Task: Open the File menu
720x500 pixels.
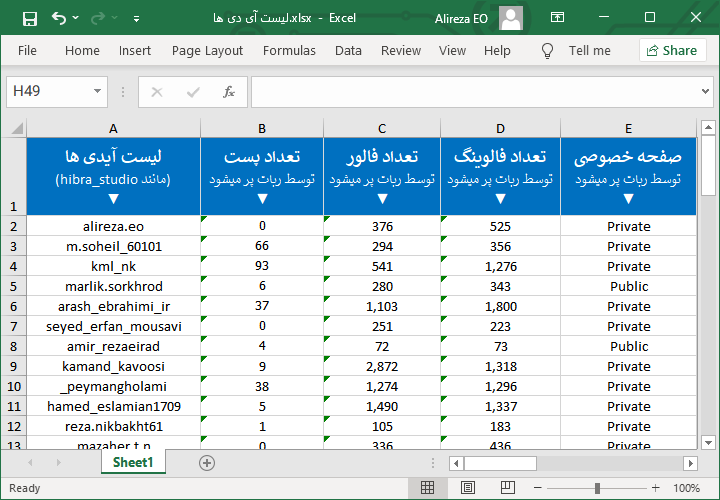Action: (27, 51)
